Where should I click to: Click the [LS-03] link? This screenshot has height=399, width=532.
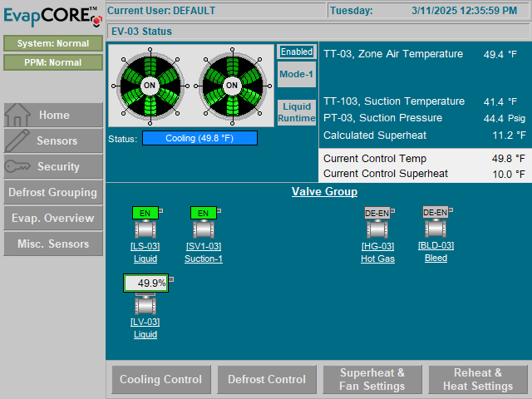pyautogui.click(x=145, y=246)
